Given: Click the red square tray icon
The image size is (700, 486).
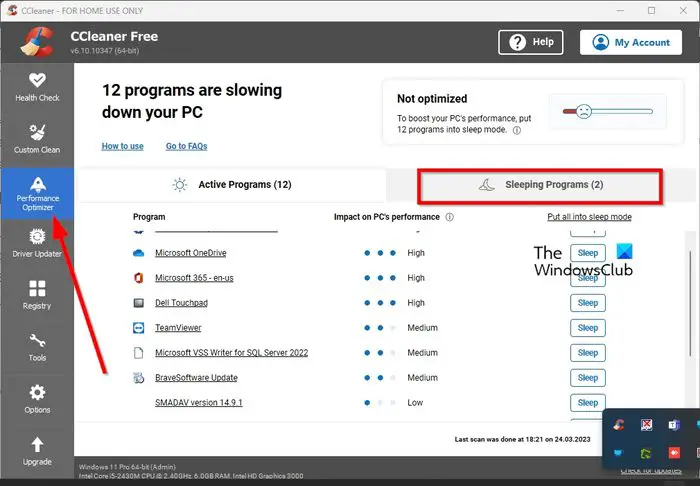Looking at the screenshot, I should (x=674, y=453).
